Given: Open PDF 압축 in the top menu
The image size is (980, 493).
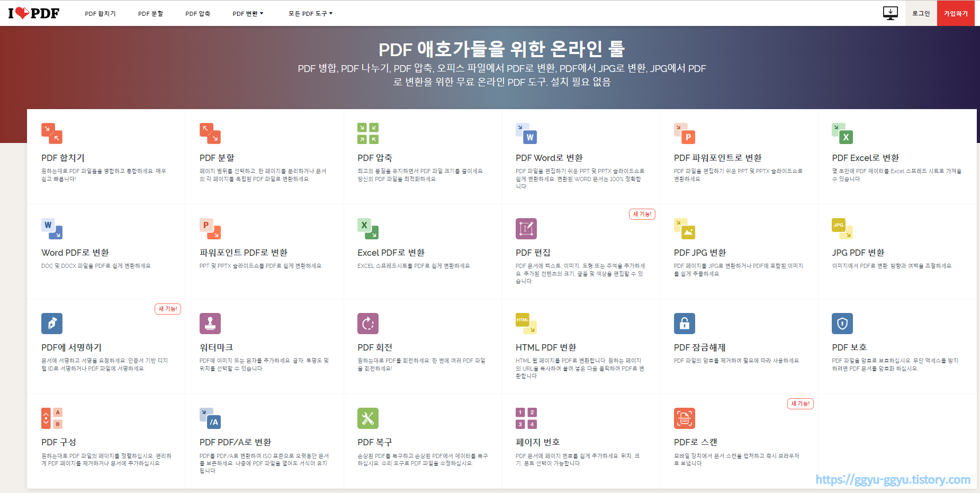Looking at the screenshot, I should click(197, 14).
